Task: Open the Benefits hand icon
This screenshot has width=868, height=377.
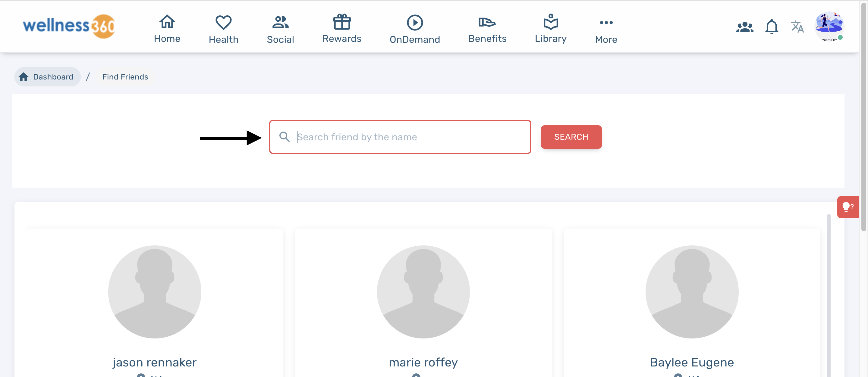Action: tap(487, 22)
